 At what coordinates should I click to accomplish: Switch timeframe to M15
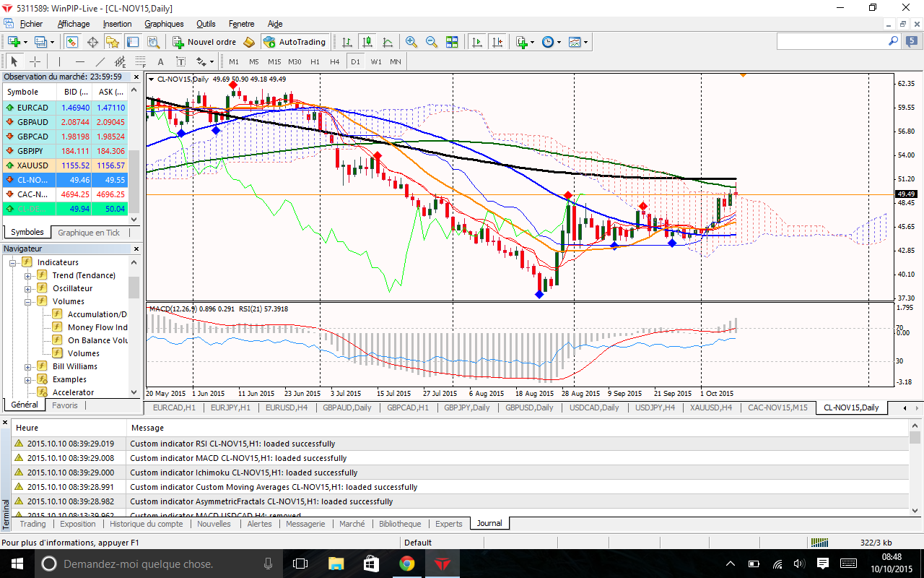coord(274,61)
